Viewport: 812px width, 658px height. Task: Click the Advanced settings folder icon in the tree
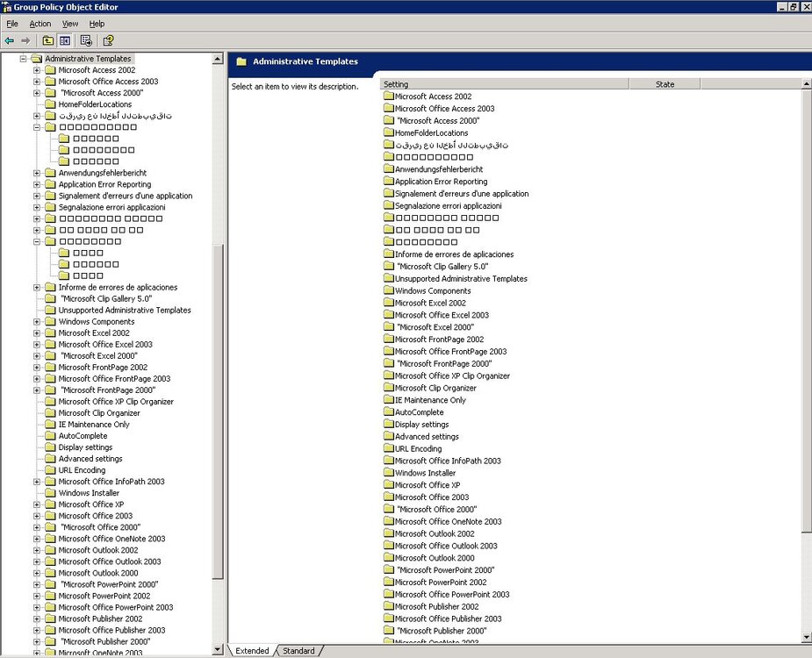50,459
